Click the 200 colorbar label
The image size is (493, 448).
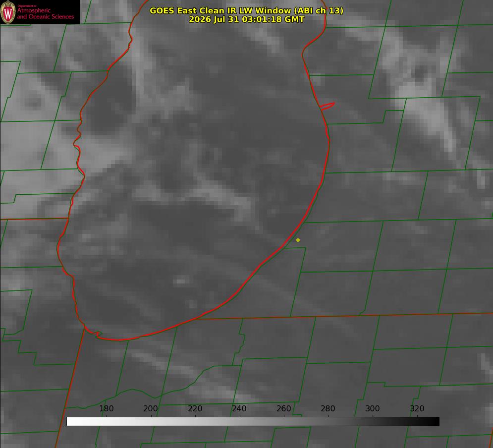coord(151,408)
